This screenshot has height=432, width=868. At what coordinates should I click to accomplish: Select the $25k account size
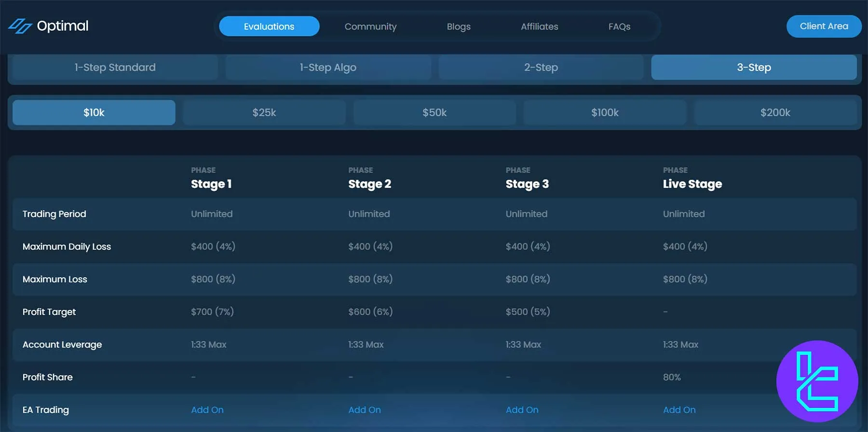(264, 112)
